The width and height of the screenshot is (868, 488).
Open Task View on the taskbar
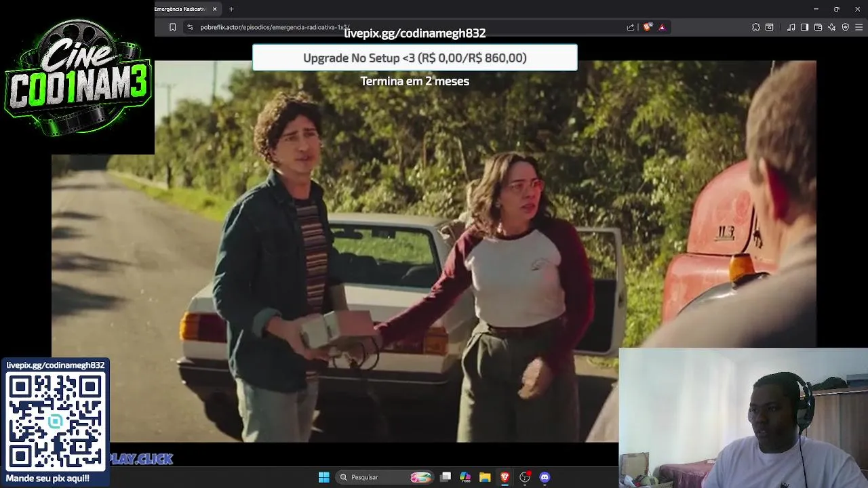446,477
